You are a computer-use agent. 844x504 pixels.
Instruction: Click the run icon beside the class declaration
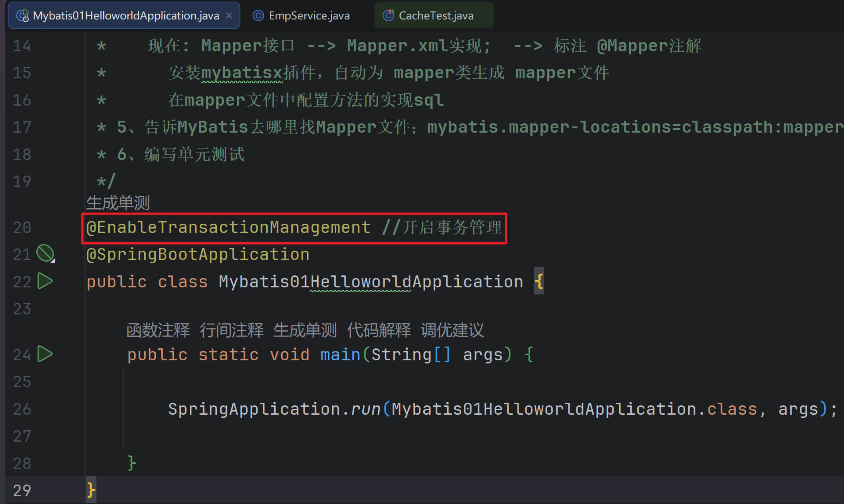click(45, 281)
